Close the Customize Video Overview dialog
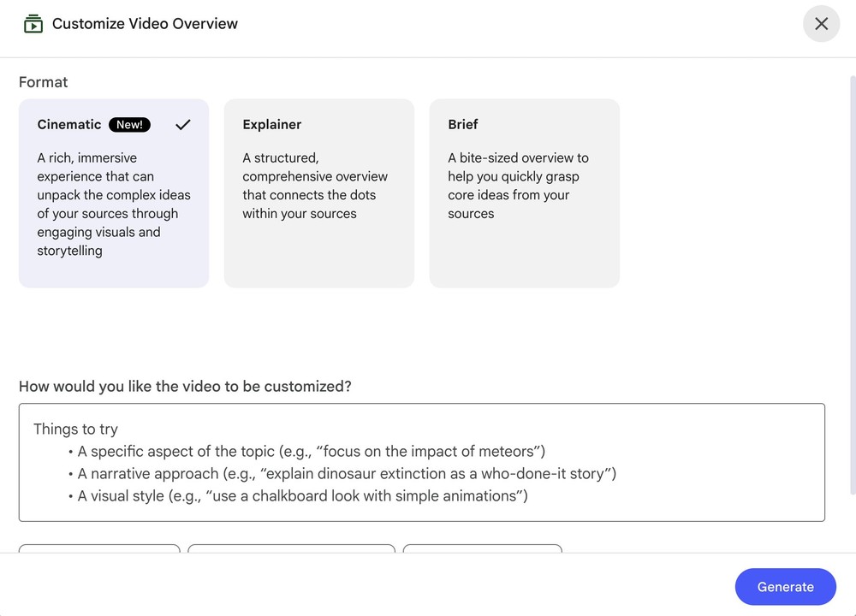 pos(821,24)
